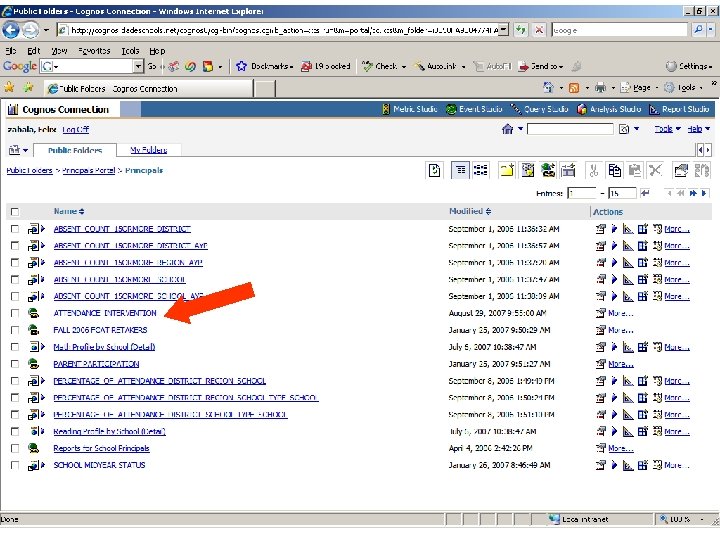Image resolution: width=720 pixels, height=540 pixels.
Task: Open the home icon dropdown arrow
Action: (520, 129)
